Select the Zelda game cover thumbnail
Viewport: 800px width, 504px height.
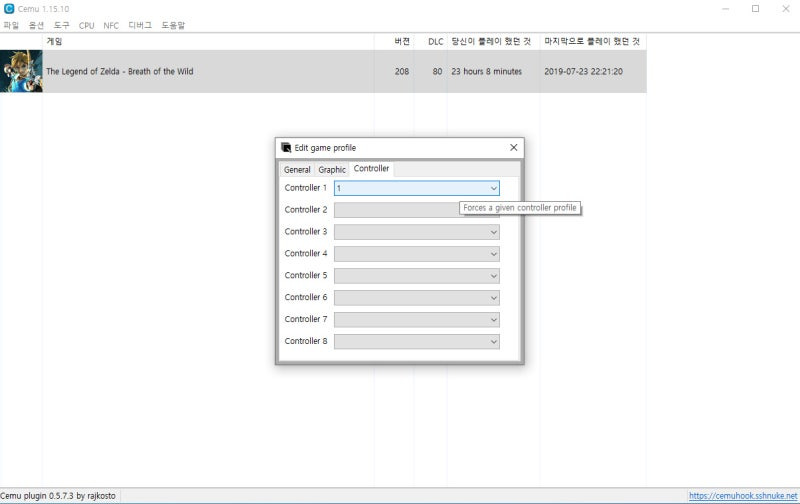[21, 71]
